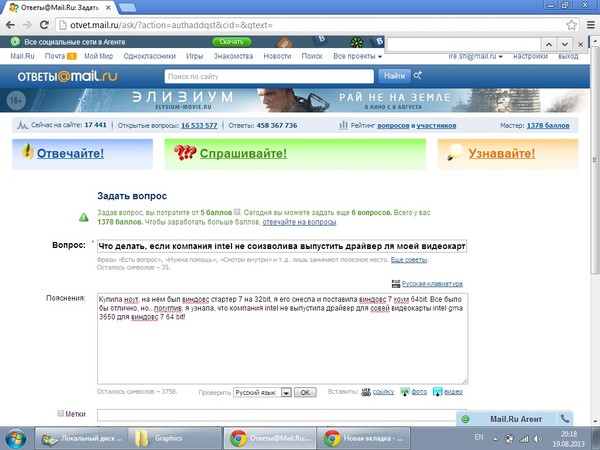The width and height of the screenshot is (600, 450).
Task: Go back with the browser back arrow
Action: [x=10, y=25]
